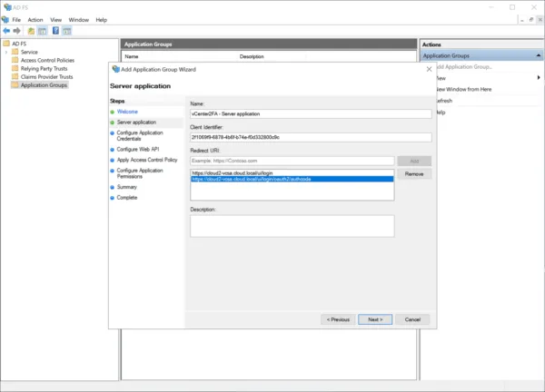
Task: Click the Show/Hide Console Tree icon
Action: coord(43,31)
